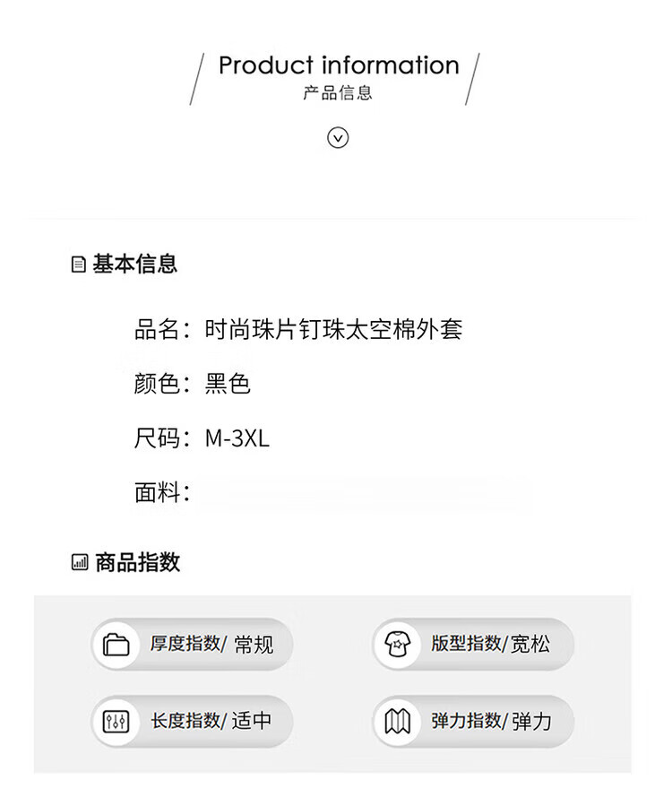Click the t-shirt icon for 版型指数
This screenshot has width=672, height=789.
click(x=397, y=644)
